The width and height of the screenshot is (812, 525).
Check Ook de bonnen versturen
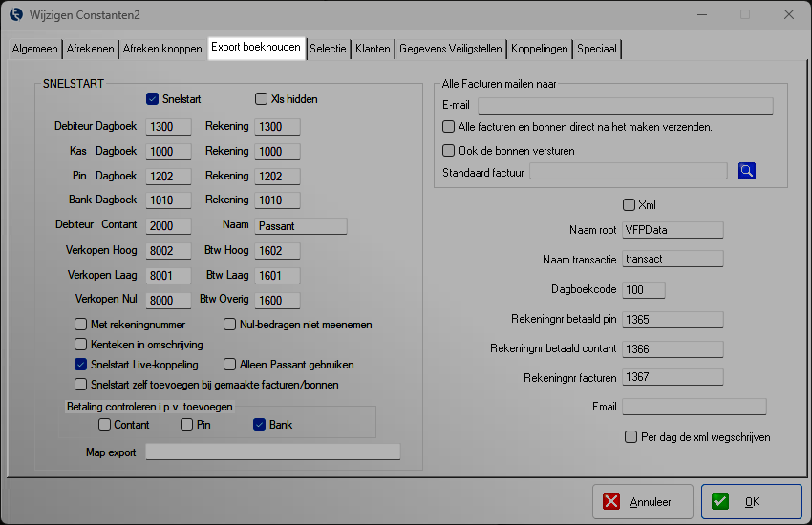coord(449,150)
